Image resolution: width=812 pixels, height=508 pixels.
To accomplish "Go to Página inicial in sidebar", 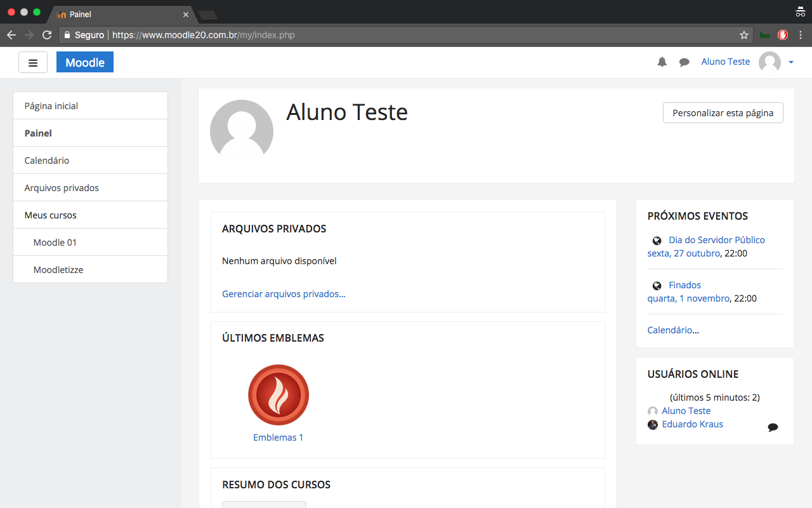I will click(90, 106).
